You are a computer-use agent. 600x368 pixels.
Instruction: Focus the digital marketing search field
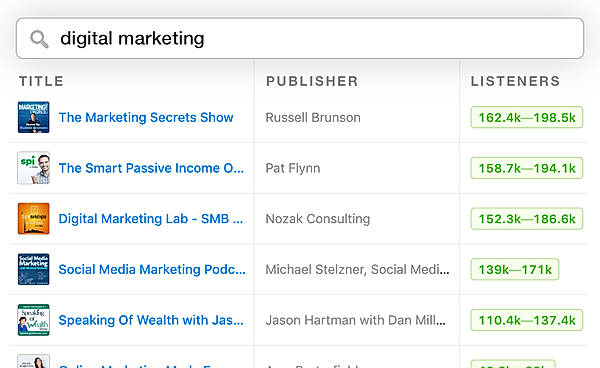[300, 38]
